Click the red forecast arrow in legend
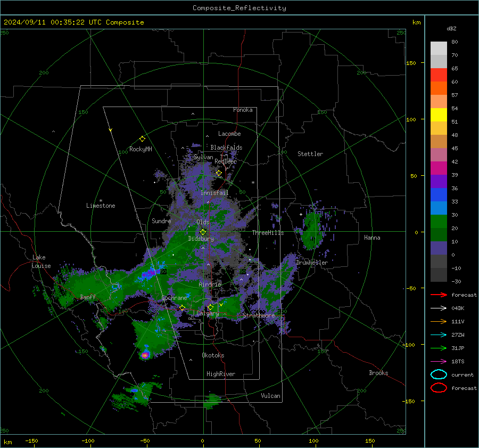Viewport: 479px width, 448px height. (439, 295)
